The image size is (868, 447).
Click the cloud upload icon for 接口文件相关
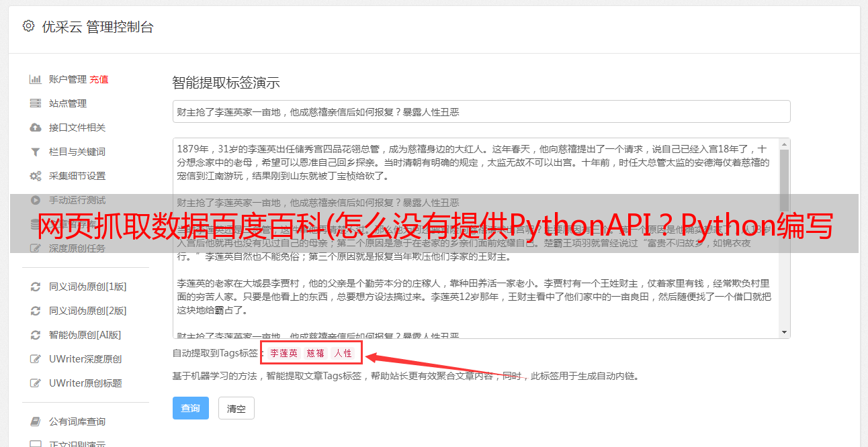click(36, 128)
